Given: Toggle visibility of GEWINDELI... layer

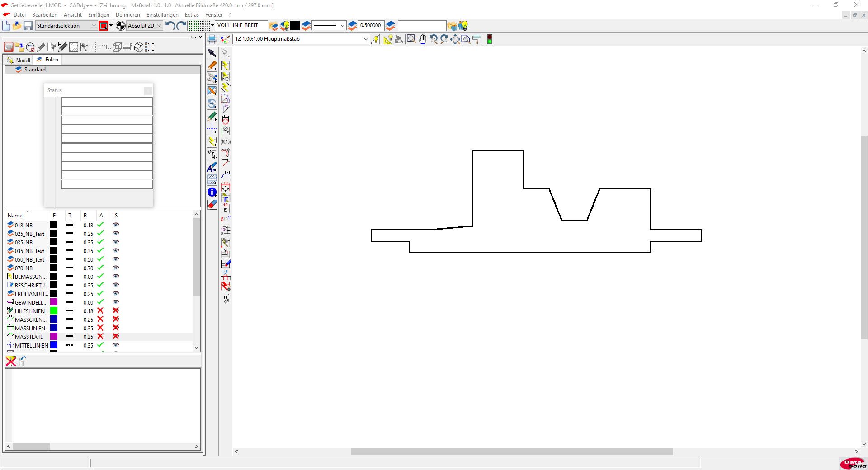Looking at the screenshot, I should pyautogui.click(x=116, y=302).
